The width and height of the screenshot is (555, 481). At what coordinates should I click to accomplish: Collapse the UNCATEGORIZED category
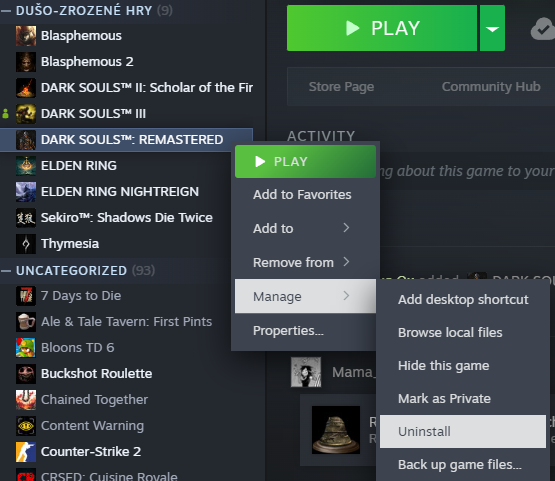tap(6, 271)
